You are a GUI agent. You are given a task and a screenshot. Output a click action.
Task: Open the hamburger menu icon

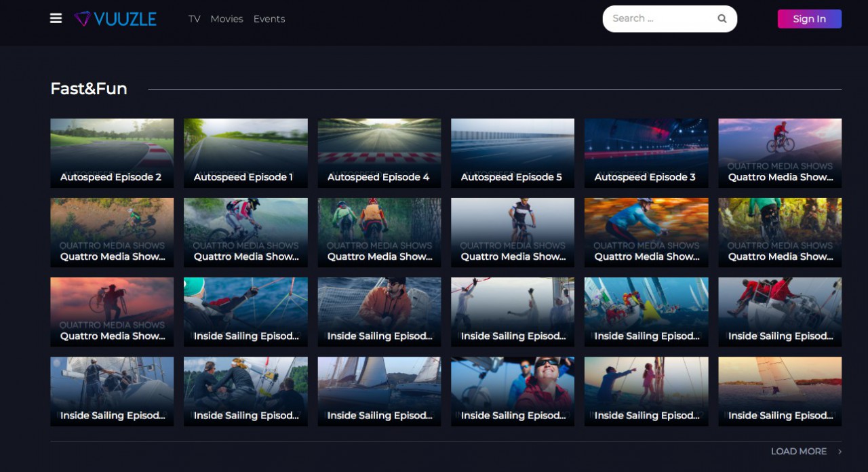point(56,18)
